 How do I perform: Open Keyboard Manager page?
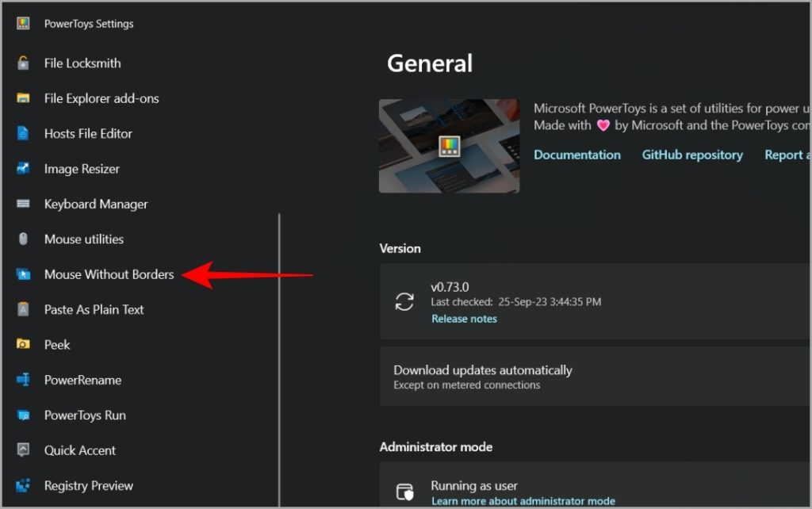[96, 204]
